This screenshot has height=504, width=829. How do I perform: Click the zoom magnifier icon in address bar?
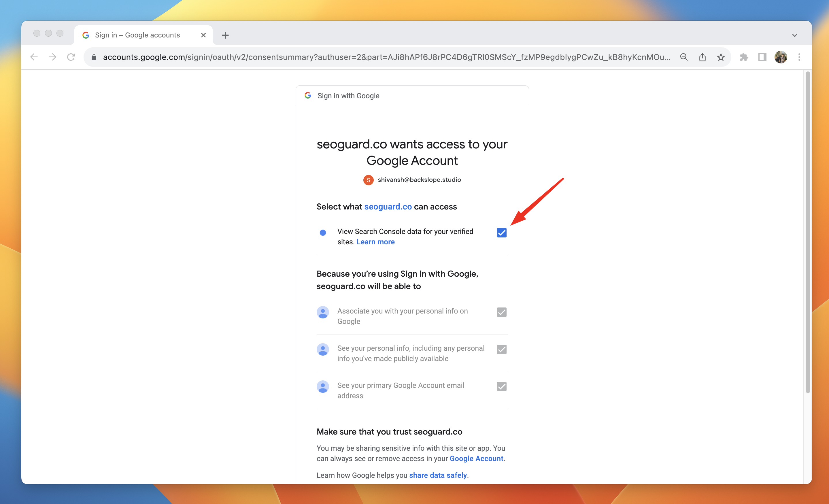684,57
